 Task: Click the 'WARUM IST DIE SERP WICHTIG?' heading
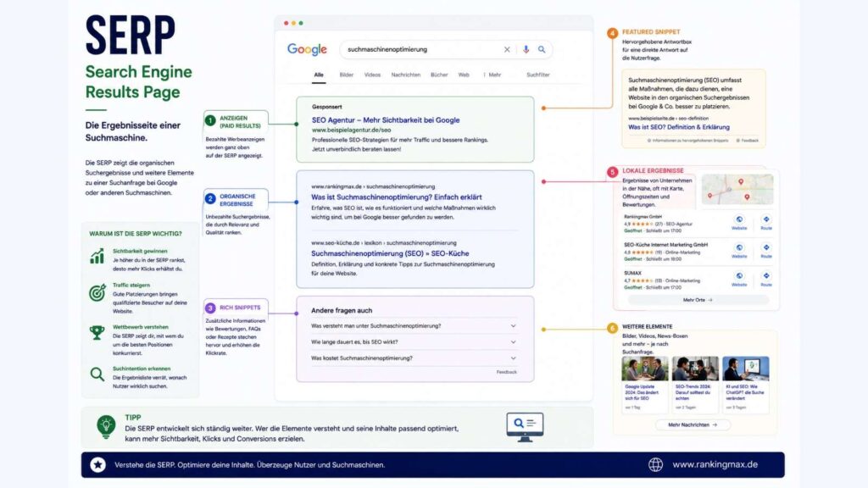(x=136, y=234)
